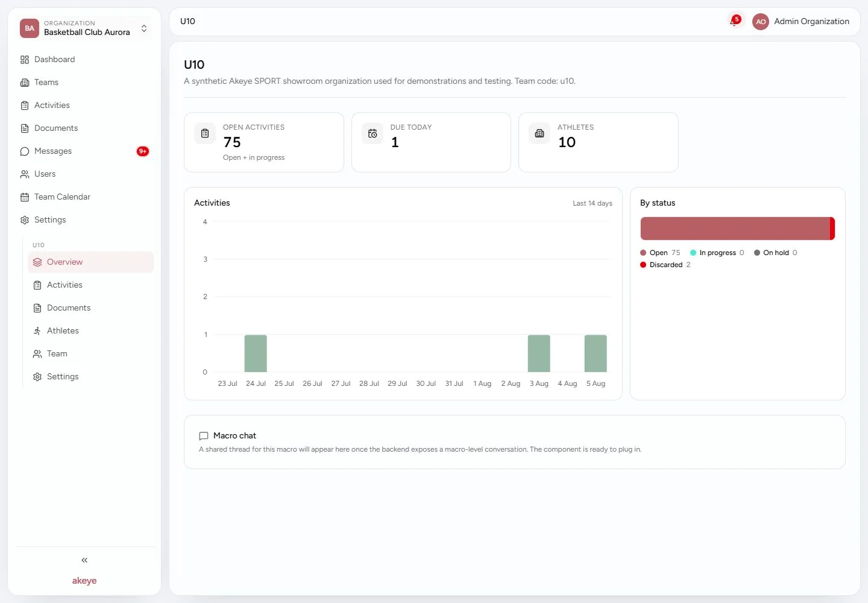Open the notifications bell icon

[734, 21]
